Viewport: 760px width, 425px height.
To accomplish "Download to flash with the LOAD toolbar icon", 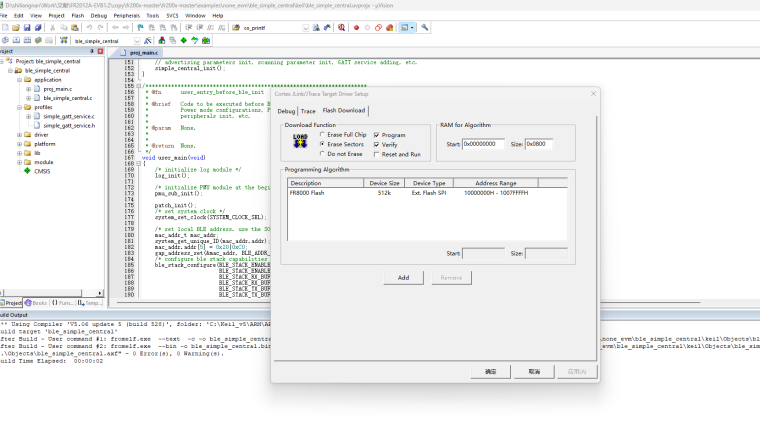I will click(x=63, y=41).
